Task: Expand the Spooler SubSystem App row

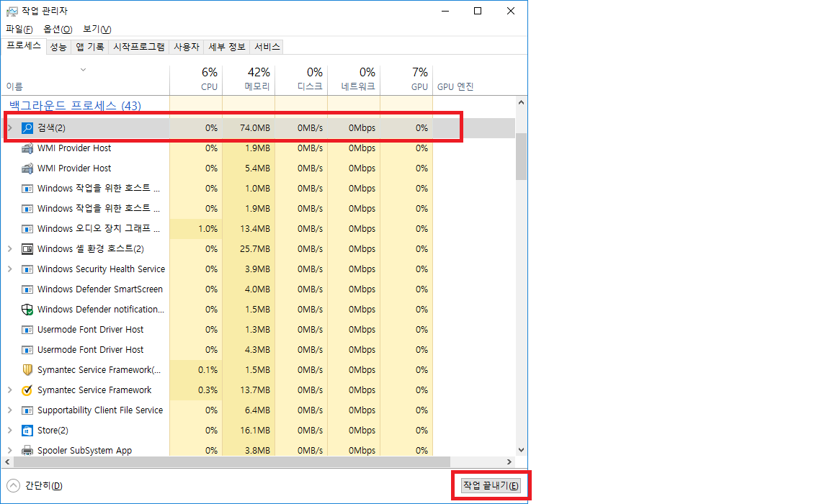Action: pos(9,451)
